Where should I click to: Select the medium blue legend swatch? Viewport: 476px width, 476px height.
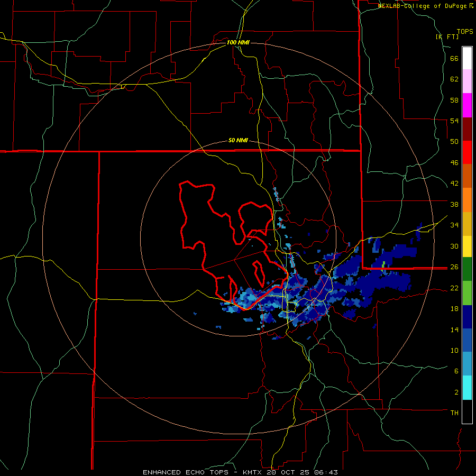click(x=467, y=340)
